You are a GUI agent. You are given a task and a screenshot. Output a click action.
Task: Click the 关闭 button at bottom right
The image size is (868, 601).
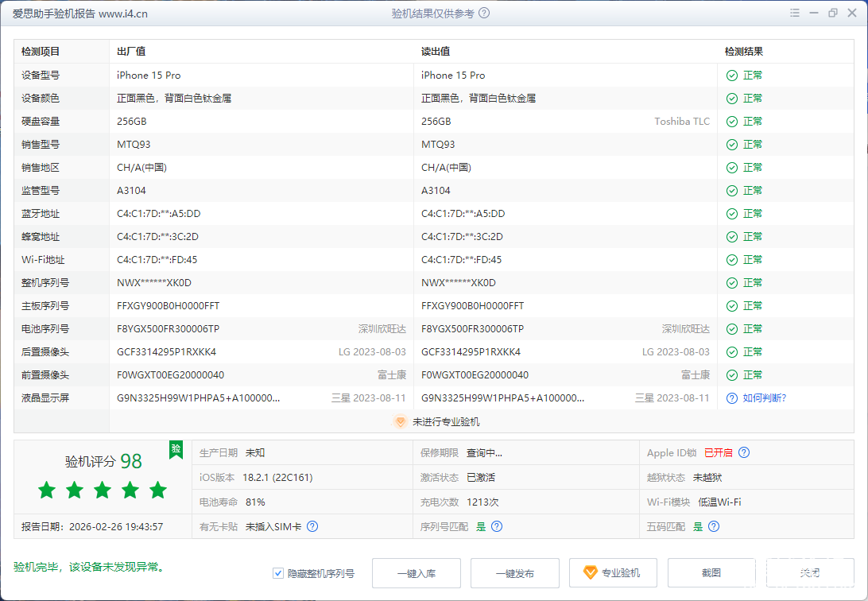[809, 573]
